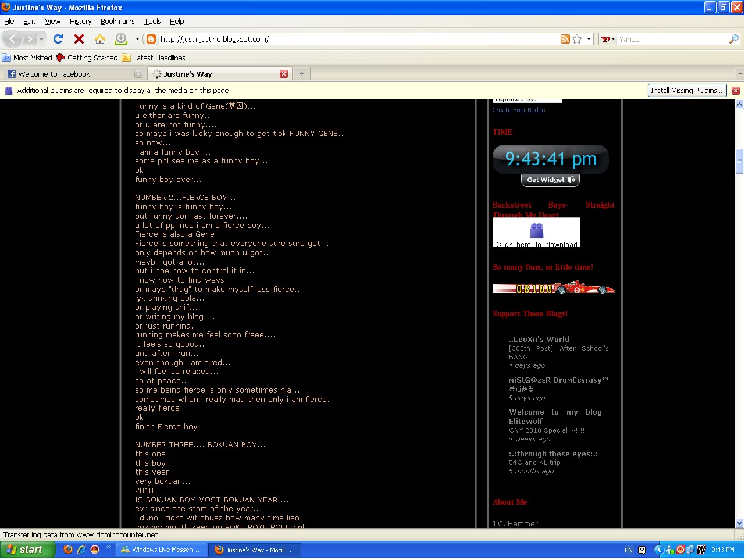Screen dimensions: 745x560
Task: Open the View menu
Action: coord(52,21)
